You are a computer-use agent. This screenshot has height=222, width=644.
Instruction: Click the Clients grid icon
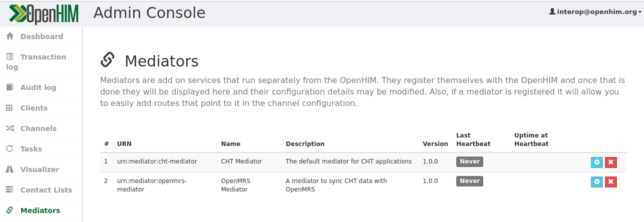coord(10,108)
